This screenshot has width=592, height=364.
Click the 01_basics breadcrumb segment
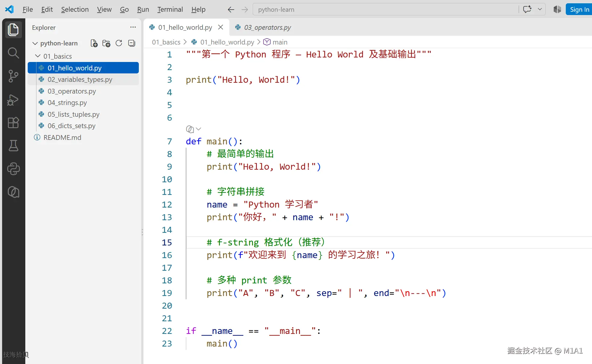click(166, 42)
